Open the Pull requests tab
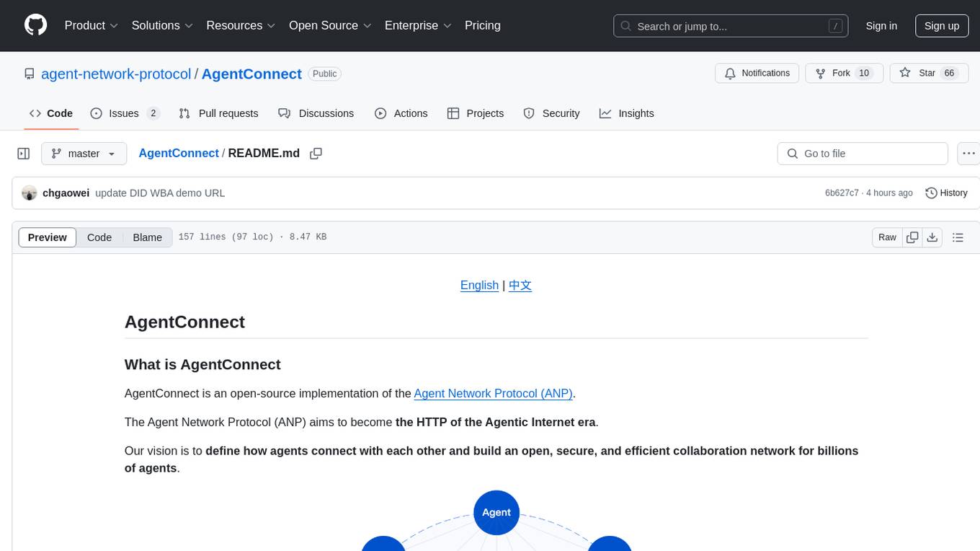The width and height of the screenshot is (980, 551). 218,113
